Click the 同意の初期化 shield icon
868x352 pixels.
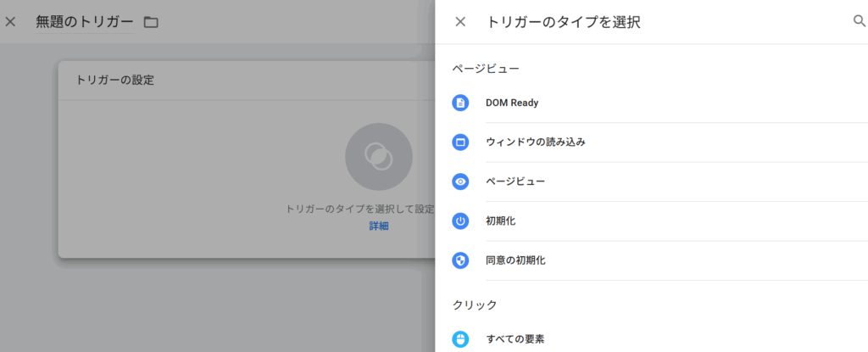click(460, 260)
